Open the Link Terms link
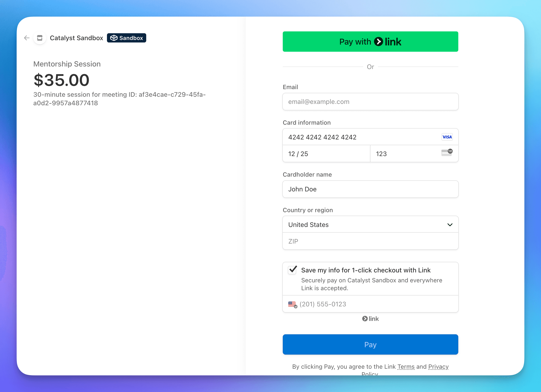 [x=405, y=367]
